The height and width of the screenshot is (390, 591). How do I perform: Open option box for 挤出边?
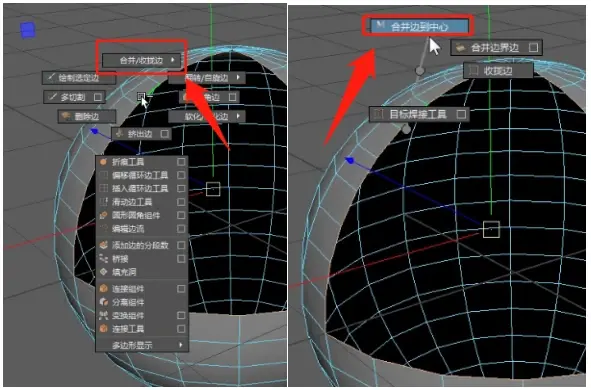165,133
